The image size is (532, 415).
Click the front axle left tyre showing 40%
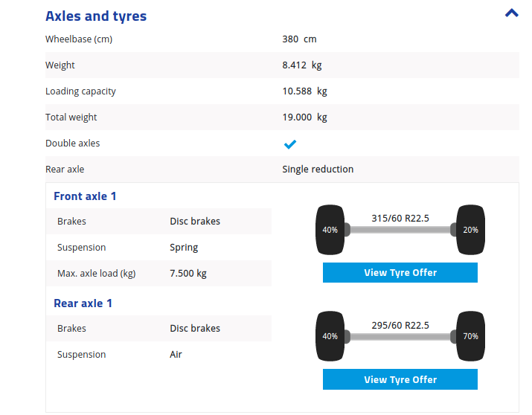click(x=330, y=230)
